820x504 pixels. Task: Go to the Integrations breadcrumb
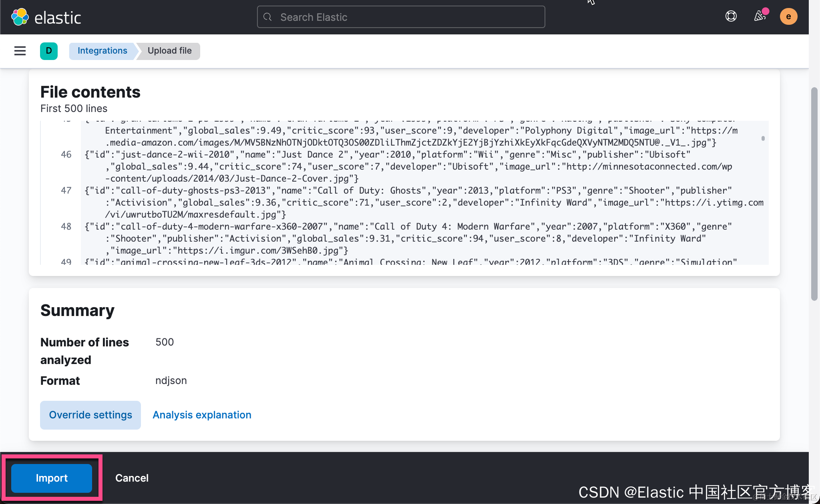coord(102,51)
